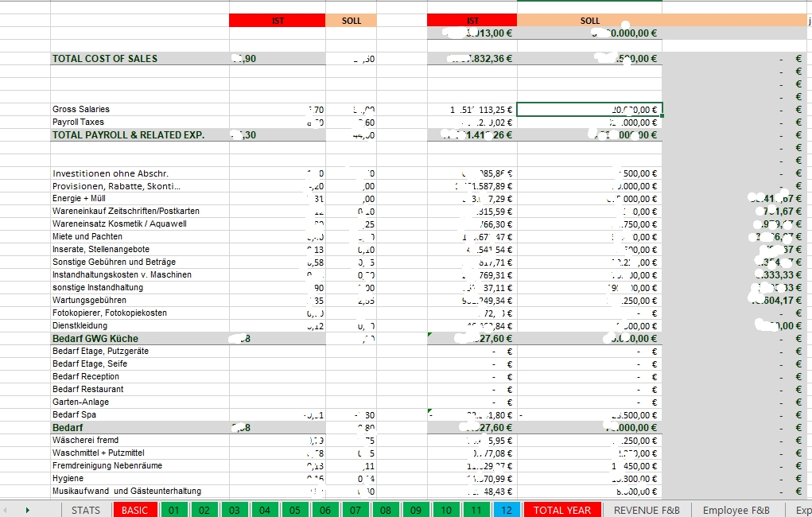The width and height of the screenshot is (812, 517).
Task: Open the blue 12 sheet tab
Action: tap(505, 510)
